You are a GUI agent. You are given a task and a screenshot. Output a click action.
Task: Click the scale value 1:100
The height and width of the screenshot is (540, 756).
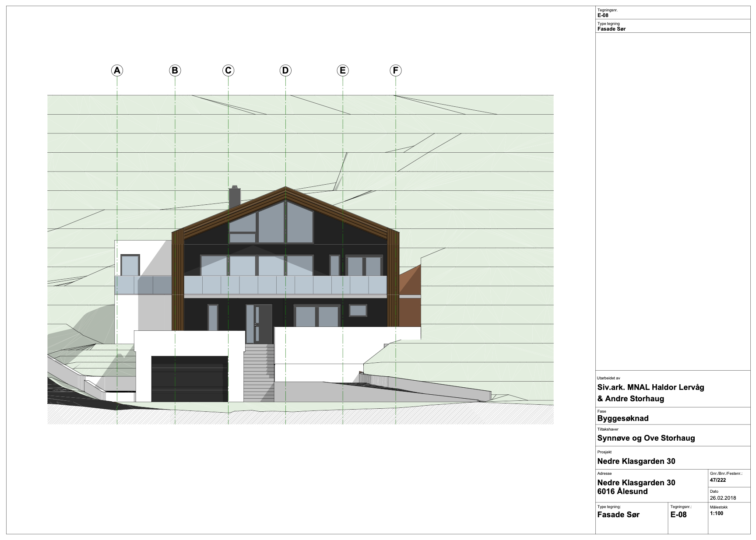pos(717,514)
